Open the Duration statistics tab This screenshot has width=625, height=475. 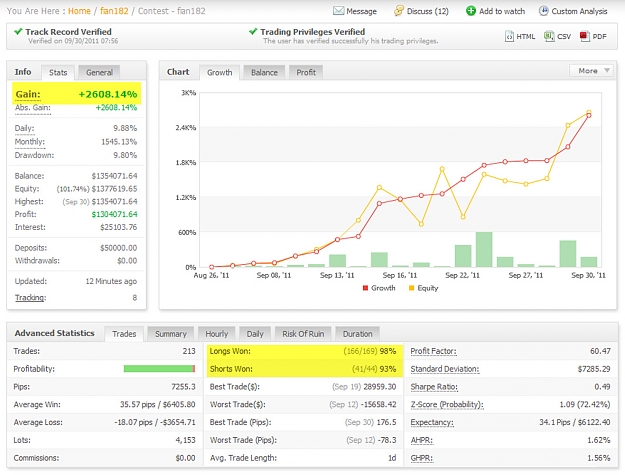click(358, 334)
